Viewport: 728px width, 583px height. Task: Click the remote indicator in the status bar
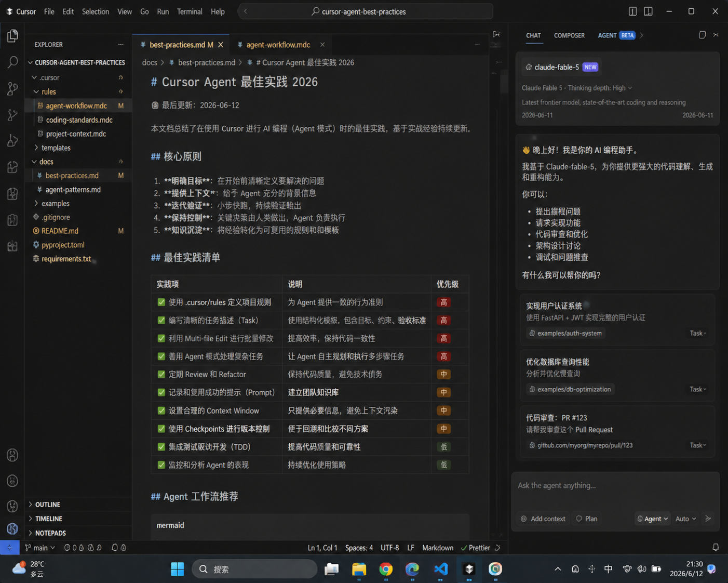pyautogui.click(x=9, y=548)
